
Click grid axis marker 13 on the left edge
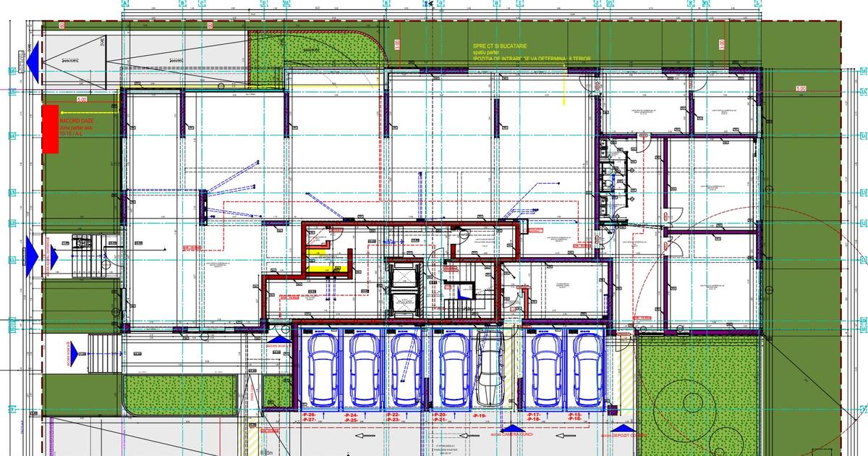(x=12, y=193)
